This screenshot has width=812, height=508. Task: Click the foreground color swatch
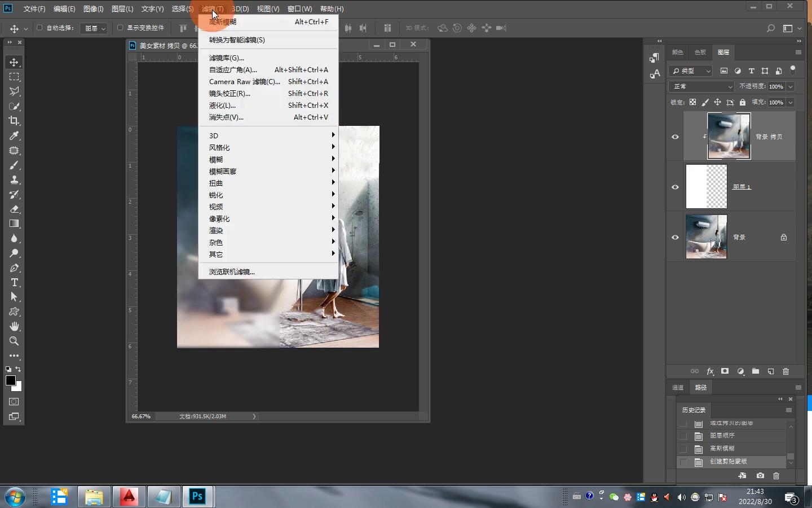point(10,380)
